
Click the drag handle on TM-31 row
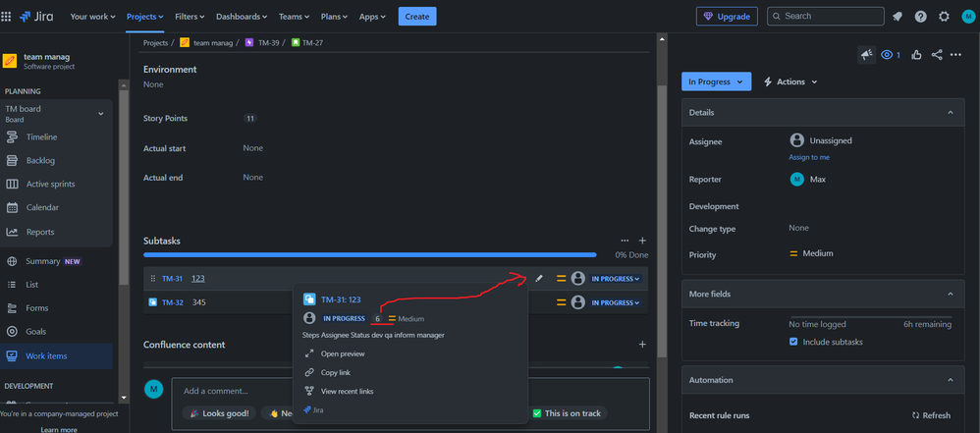click(x=153, y=279)
